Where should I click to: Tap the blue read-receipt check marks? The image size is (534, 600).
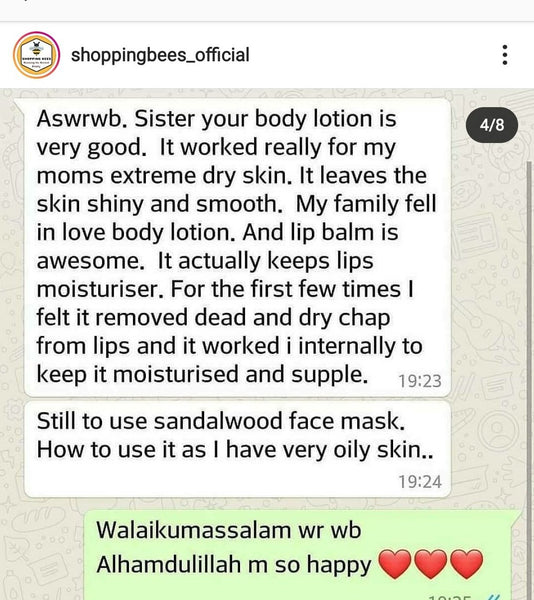click(490, 597)
